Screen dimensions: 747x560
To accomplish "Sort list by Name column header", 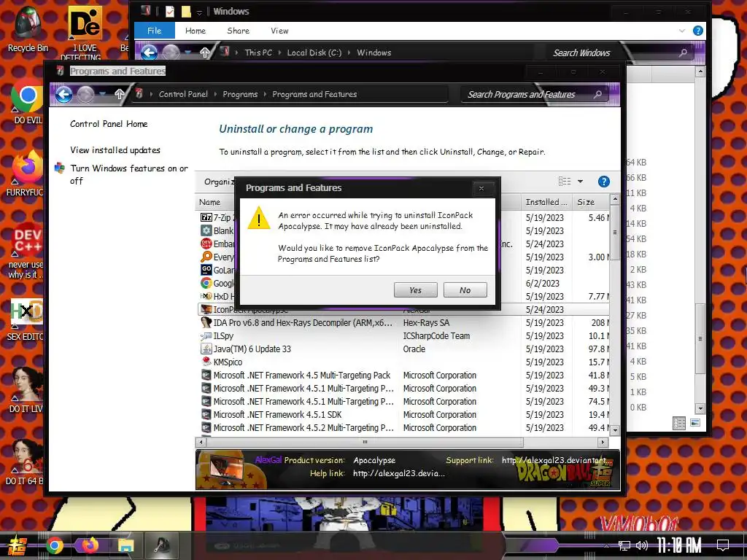I will point(209,203).
